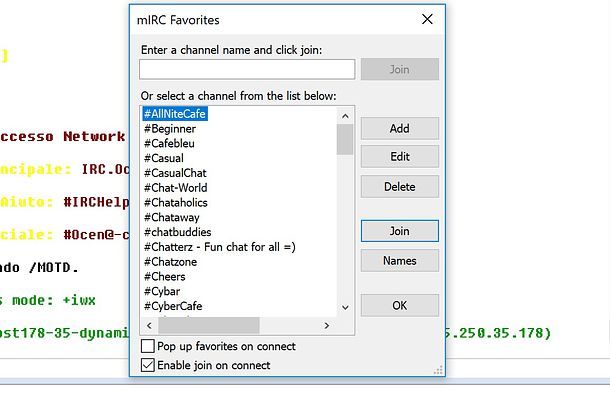The width and height of the screenshot is (610, 393).
Task: Click the Names button
Action: click(x=400, y=261)
